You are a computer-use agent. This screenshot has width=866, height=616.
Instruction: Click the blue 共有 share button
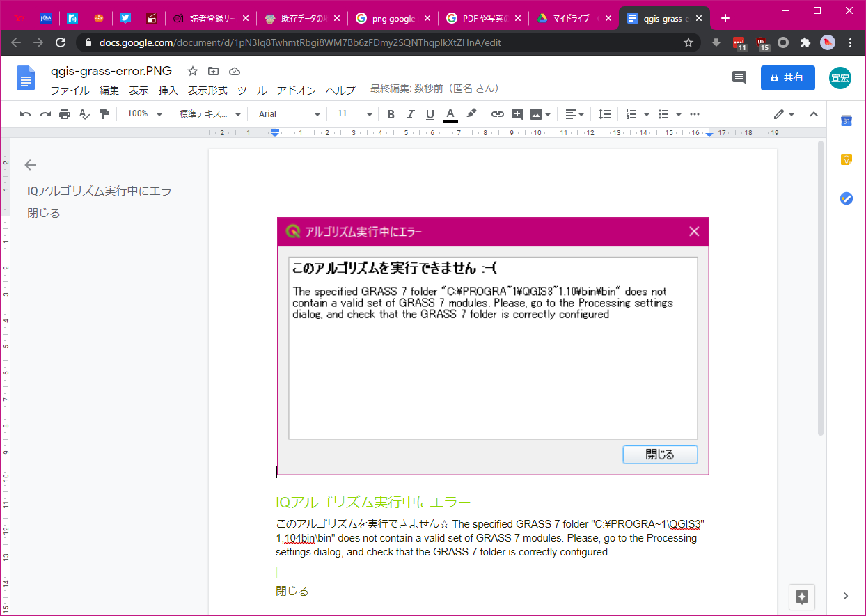pyautogui.click(x=787, y=78)
